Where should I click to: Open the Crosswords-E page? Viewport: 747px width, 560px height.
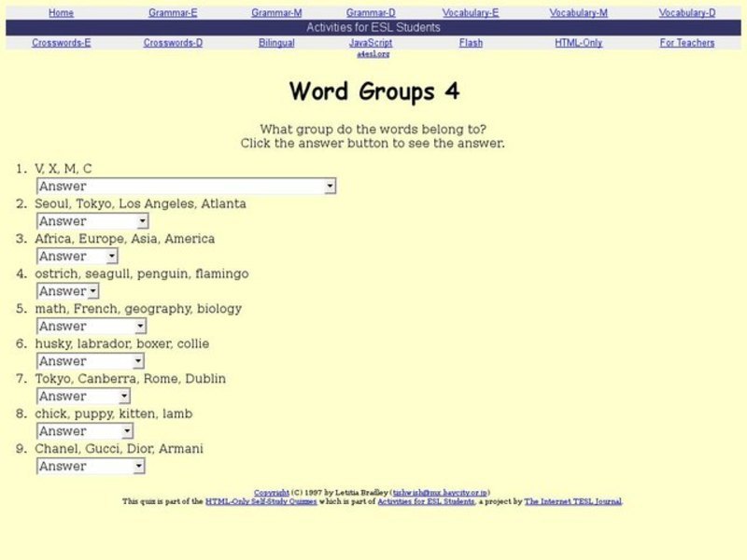click(62, 42)
